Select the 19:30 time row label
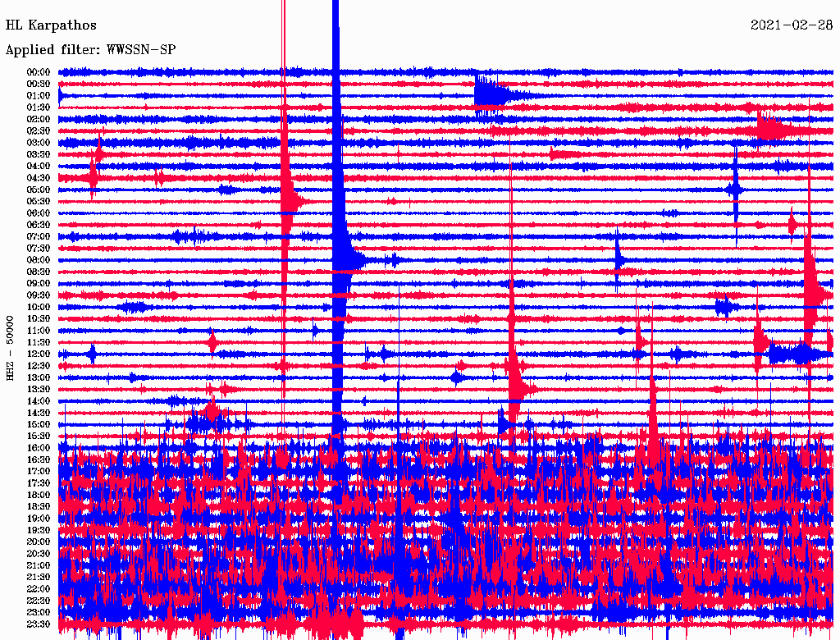Viewport: 840px width, 640px height. (x=39, y=530)
